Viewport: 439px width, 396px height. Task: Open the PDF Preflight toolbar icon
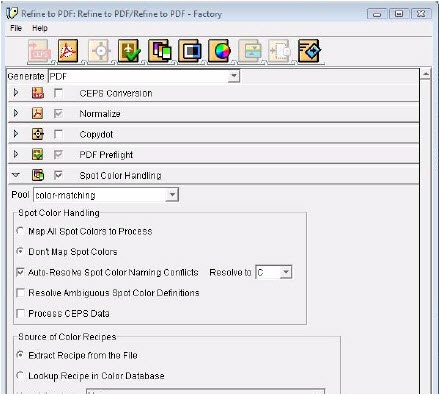coord(129,51)
